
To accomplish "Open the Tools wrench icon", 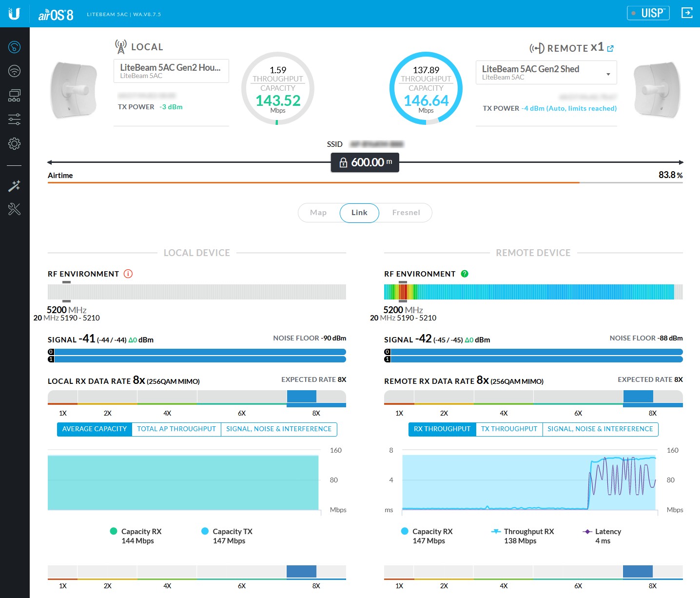I will [15, 209].
